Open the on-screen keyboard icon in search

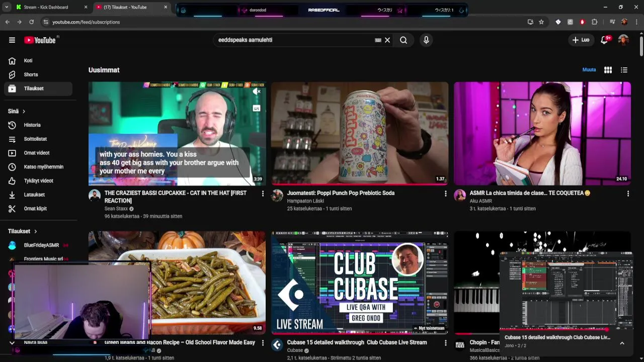coord(378,40)
